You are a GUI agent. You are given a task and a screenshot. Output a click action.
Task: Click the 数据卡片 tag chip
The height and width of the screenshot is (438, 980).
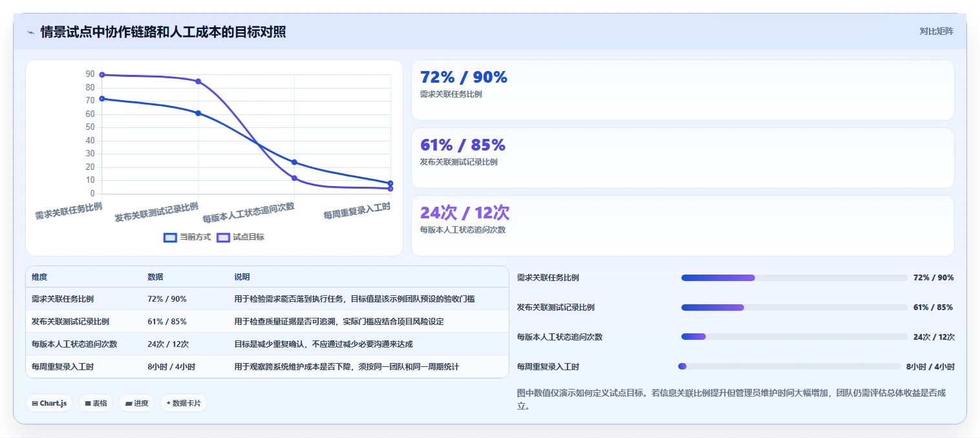point(184,403)
